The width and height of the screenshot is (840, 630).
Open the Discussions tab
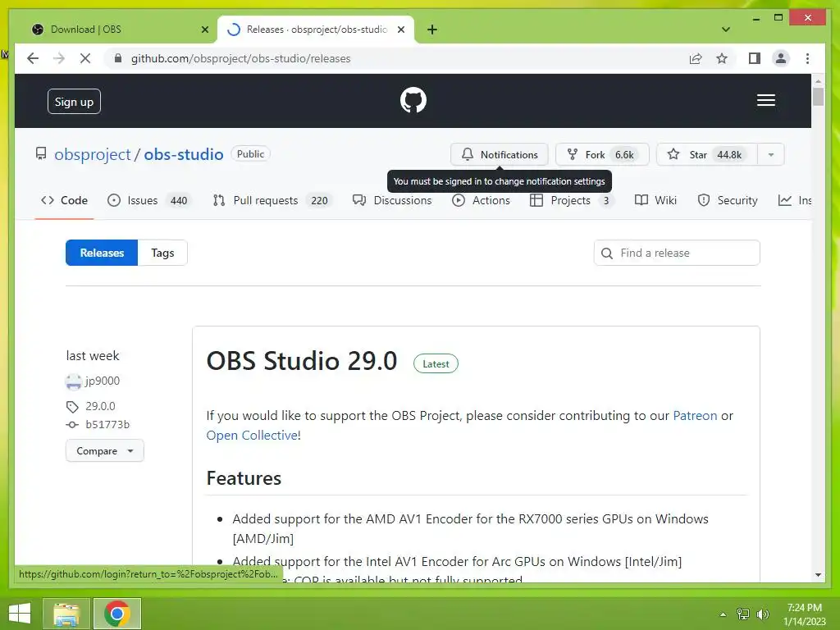tap(392, 200)
